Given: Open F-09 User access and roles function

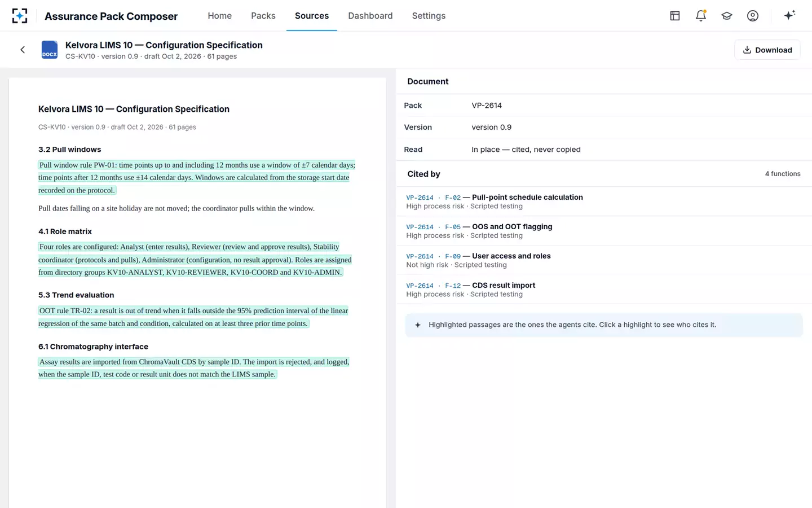Looking at the screenshot, I should coord(604,260).
